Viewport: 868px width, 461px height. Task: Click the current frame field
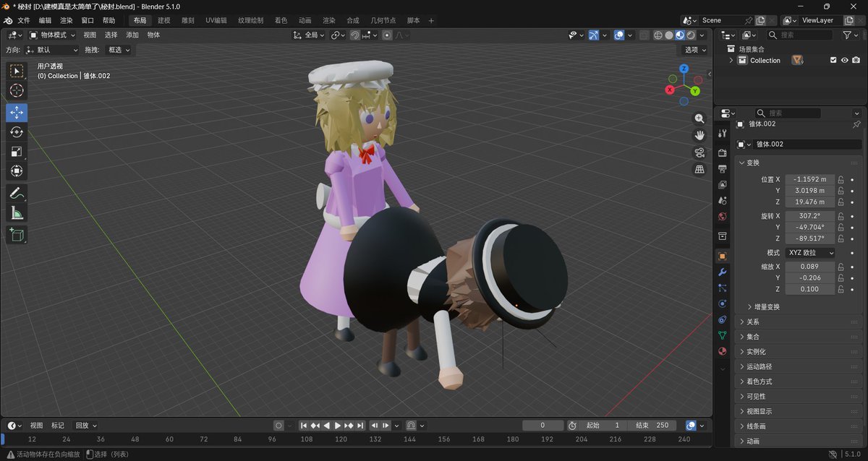542,426
